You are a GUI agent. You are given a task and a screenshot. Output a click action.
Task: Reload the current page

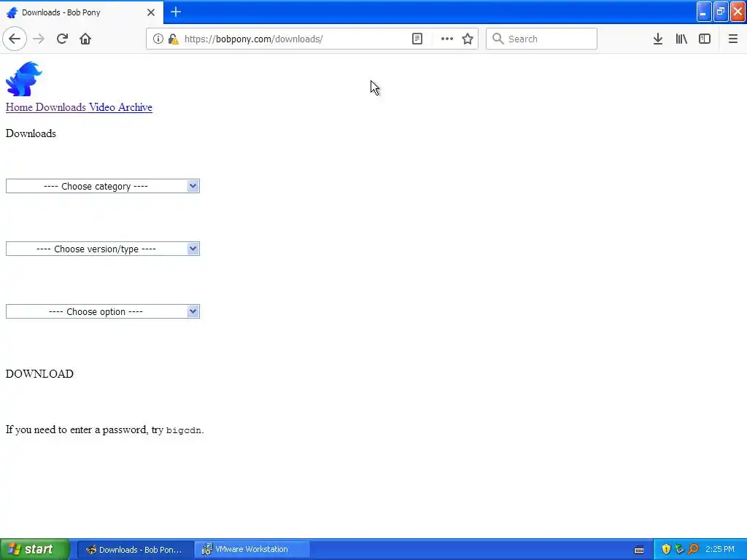pos(63,39)
